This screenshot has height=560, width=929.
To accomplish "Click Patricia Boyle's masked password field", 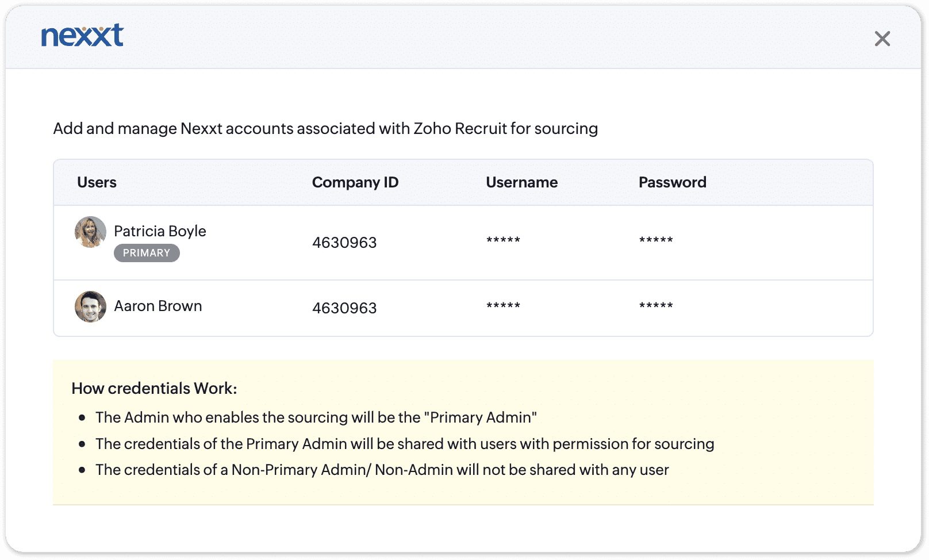I will pyautogui.click(x=656, y=240).
